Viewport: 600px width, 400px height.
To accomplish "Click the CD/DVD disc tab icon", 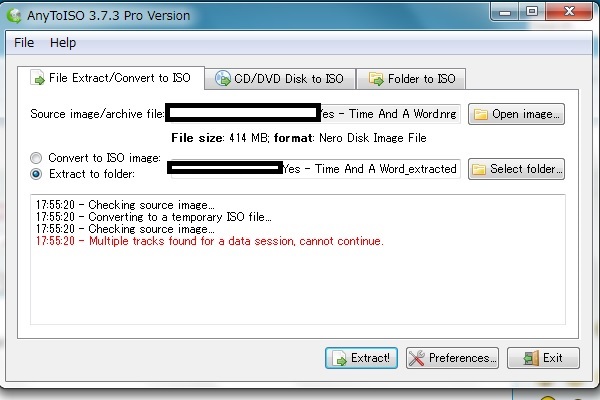I will click(223, 78).
